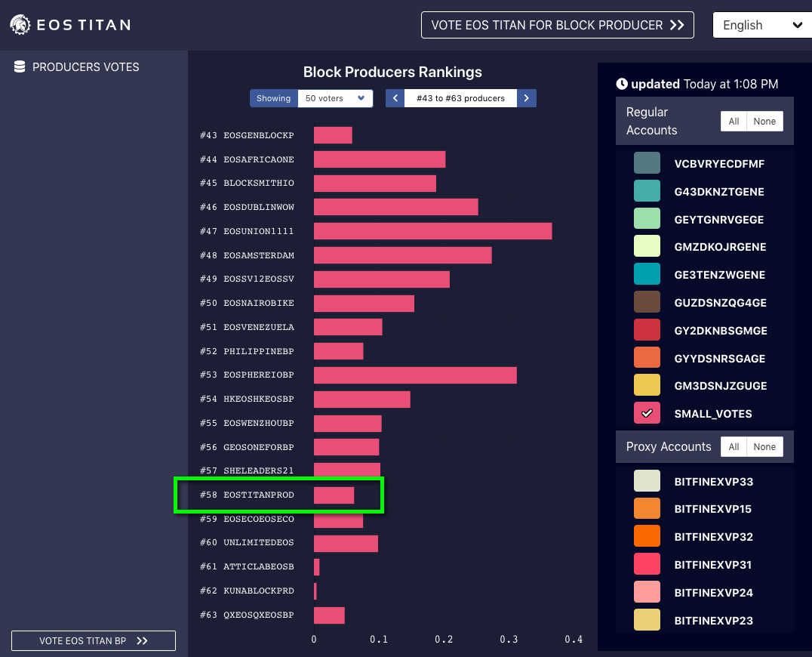Click Vote EOS Titan for Block Producer button
Viewport: 812px width, 657px height.
click(x=557, y=25)
